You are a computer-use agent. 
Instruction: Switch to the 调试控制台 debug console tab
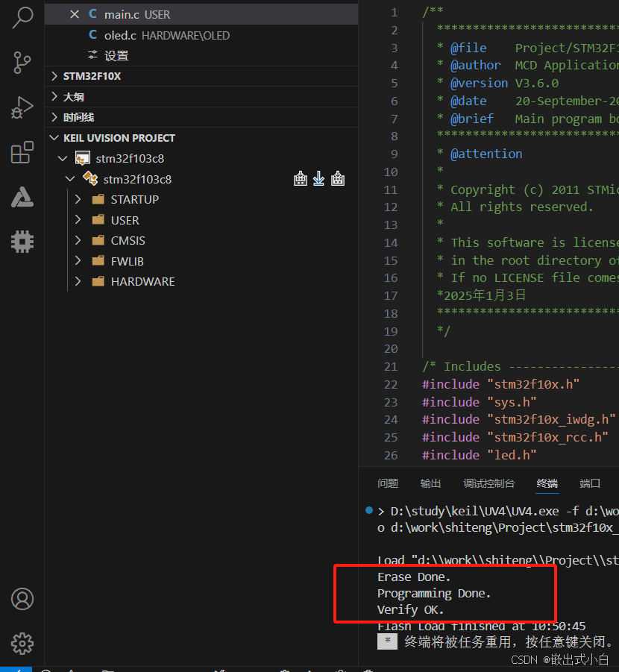(x=488, y=483)
